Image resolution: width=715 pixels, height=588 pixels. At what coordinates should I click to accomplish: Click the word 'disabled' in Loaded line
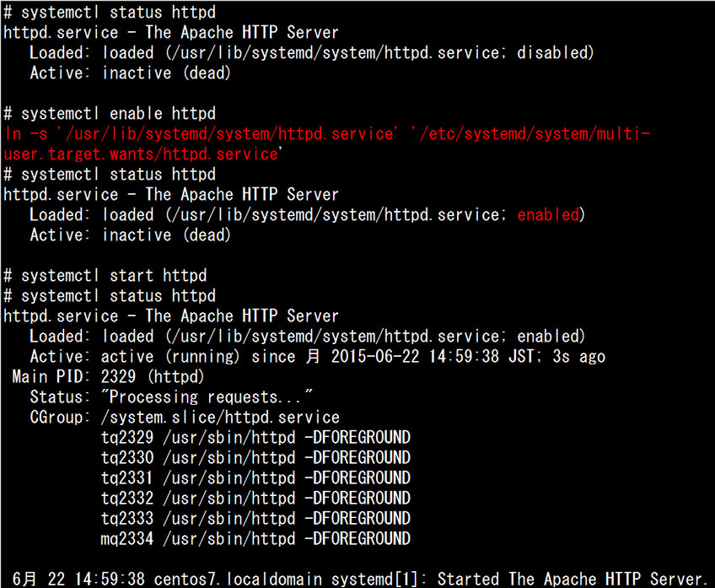552,53
